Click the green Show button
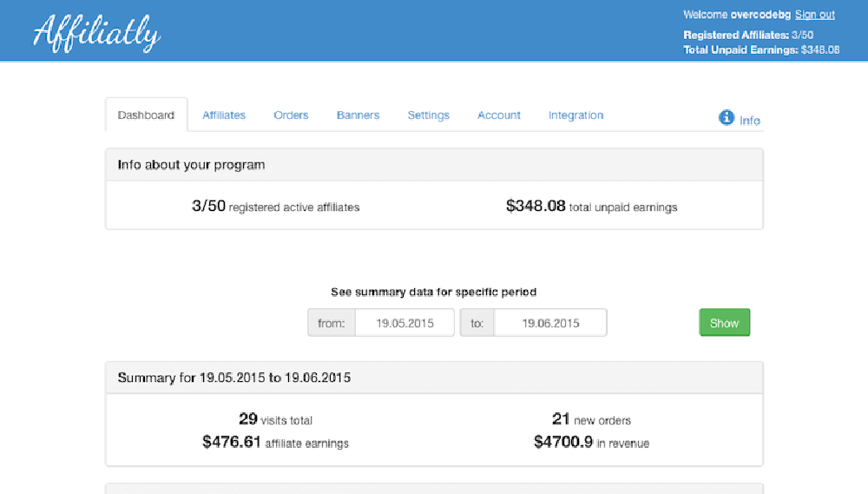 (x=725, y=322)
